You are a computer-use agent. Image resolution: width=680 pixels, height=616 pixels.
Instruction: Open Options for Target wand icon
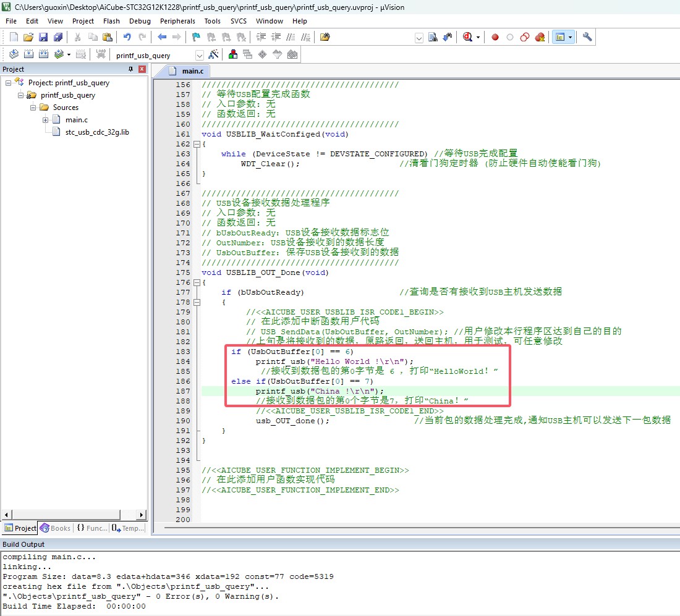213,54
